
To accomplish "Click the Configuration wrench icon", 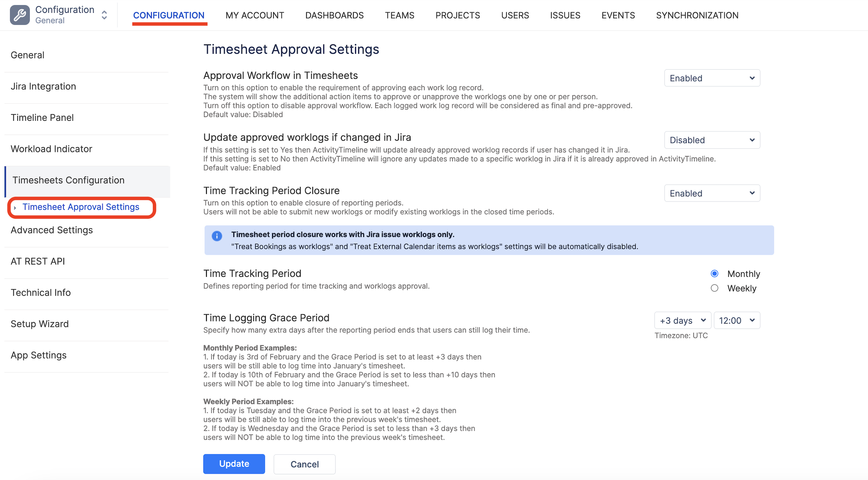I will (19, 15).
